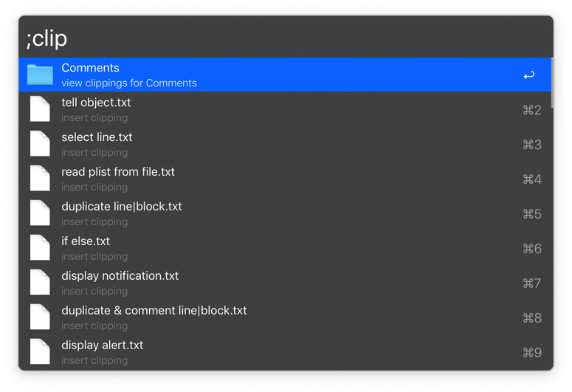
Task: Click the tell object.txt file icon
Action: 40,109
